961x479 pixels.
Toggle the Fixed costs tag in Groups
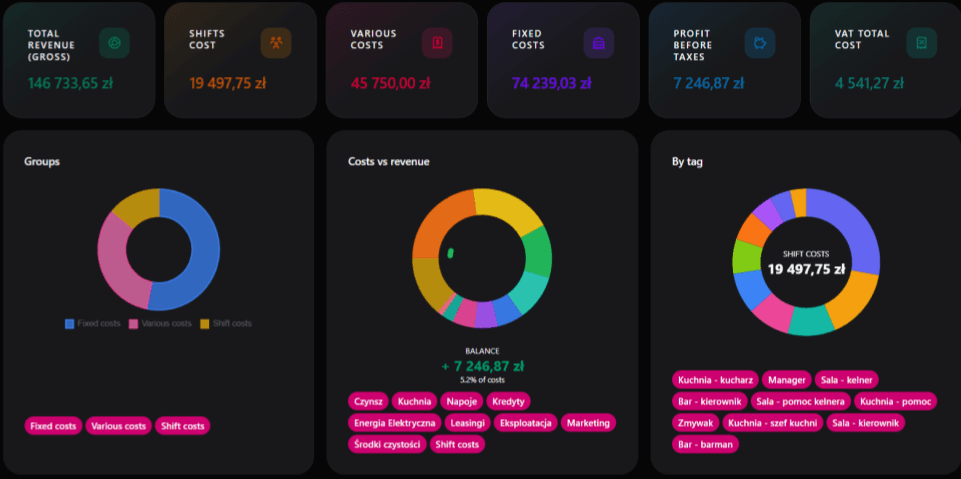pyautogui.click(x=53, y=426)
